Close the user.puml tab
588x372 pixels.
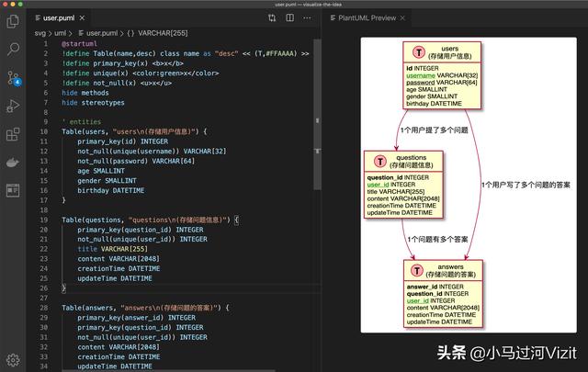(x=82, y=18)
